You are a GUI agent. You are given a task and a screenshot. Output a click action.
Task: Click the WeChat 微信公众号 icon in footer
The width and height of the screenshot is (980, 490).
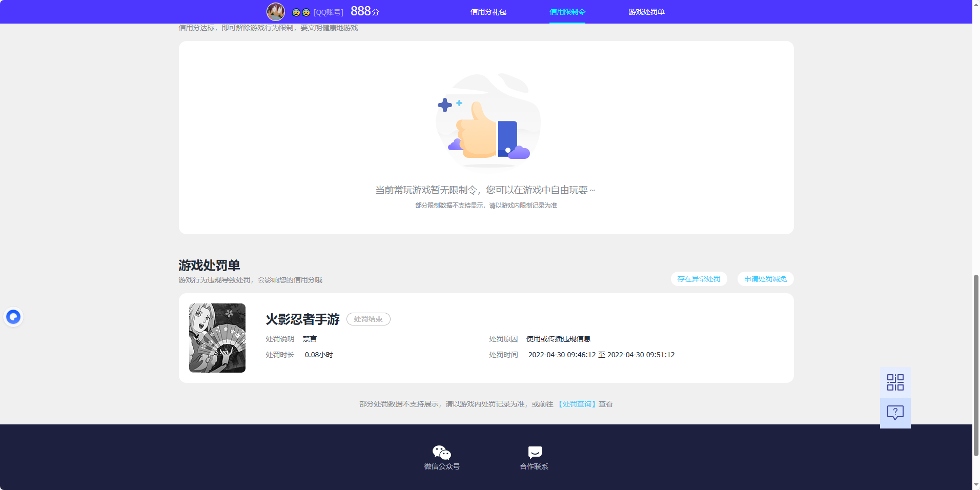pos(441,452)
